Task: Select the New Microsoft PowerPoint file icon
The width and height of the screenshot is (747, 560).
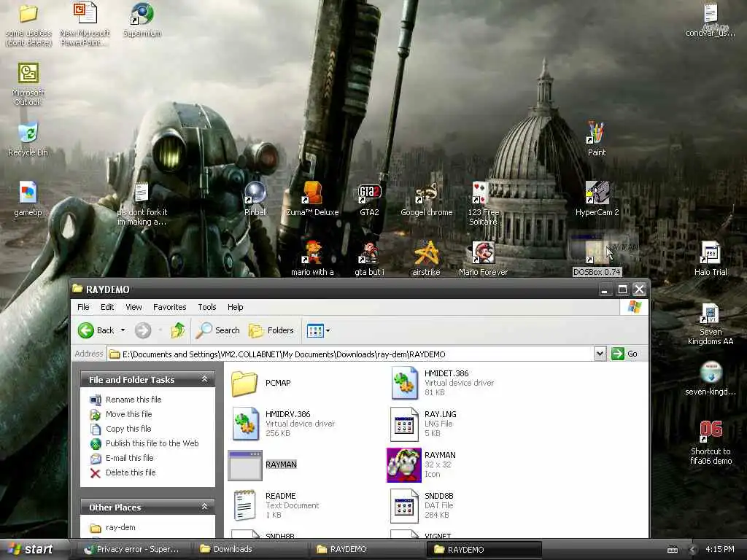Action: click(85, 25)
